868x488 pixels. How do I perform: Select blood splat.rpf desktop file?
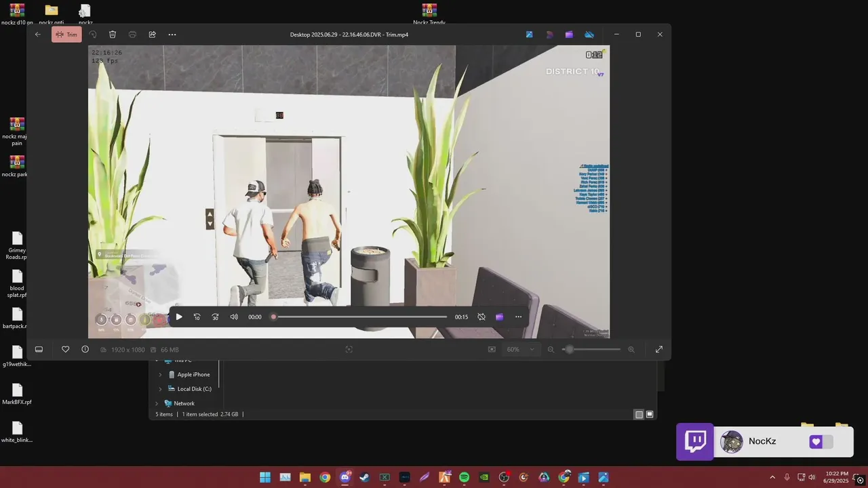click(17, 283)
